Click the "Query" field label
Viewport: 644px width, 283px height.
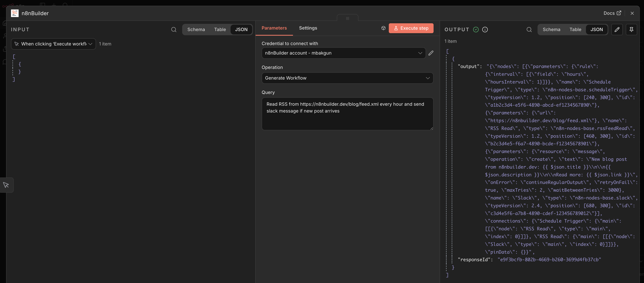pyautogui.click(x=268, y=92)
